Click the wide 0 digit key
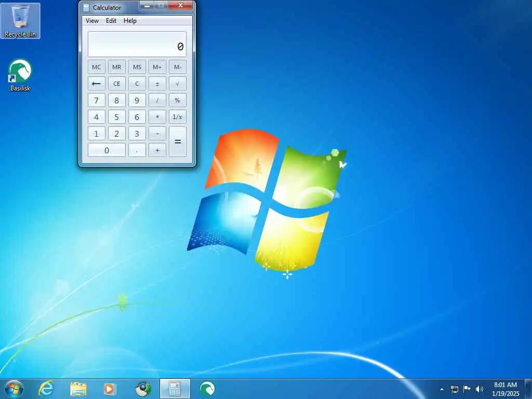 107,150
